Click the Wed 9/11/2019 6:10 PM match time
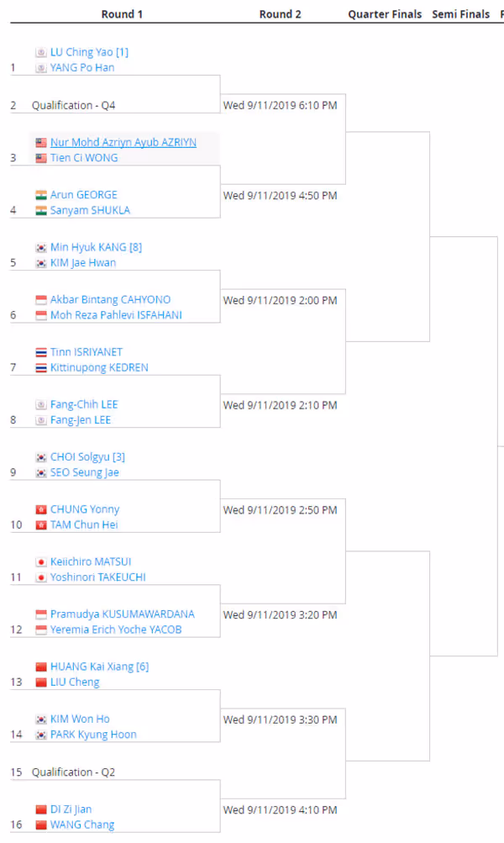This screenshot has width=504, height=843. click(280, 105)
